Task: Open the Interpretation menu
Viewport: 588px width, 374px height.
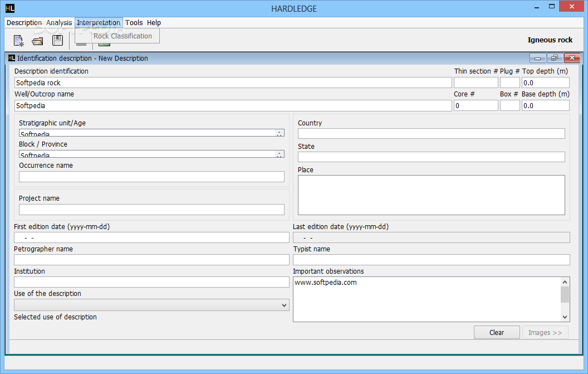Action: 99,22
